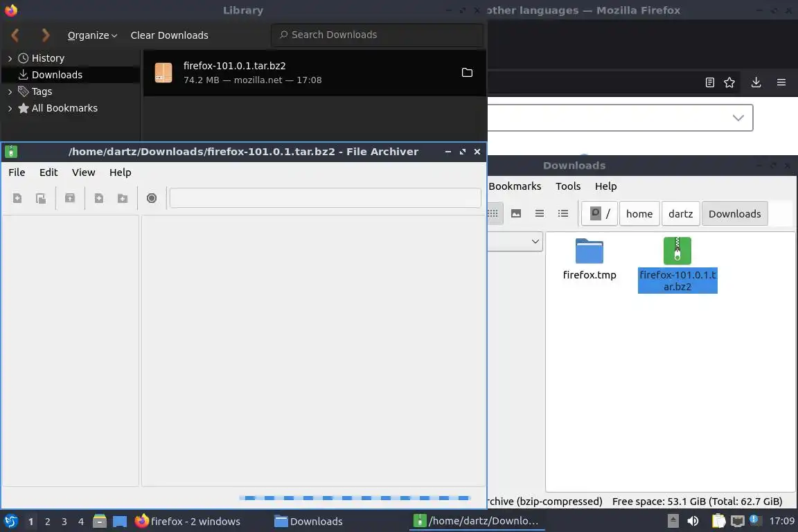Click Extract archive icon in File Archiver toolbar

[x=70, y=198]
